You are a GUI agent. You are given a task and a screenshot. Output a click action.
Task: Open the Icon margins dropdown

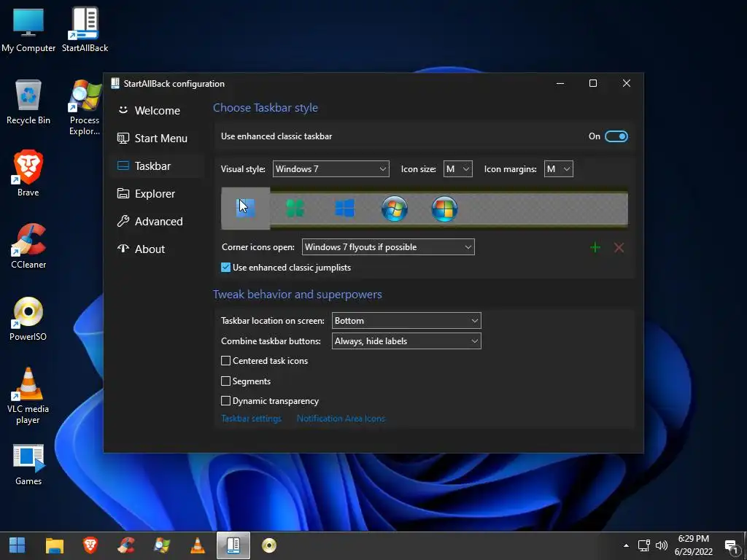558,169
